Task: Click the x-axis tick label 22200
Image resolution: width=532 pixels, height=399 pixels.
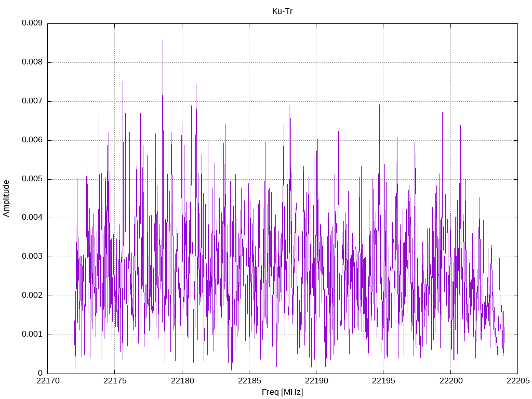Action: click(451, 381)
